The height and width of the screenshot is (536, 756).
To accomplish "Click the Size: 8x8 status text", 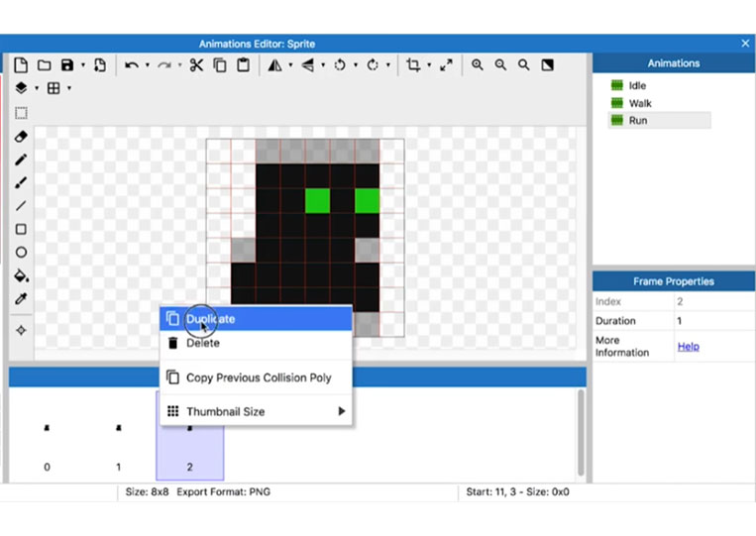I will [147, 492].
